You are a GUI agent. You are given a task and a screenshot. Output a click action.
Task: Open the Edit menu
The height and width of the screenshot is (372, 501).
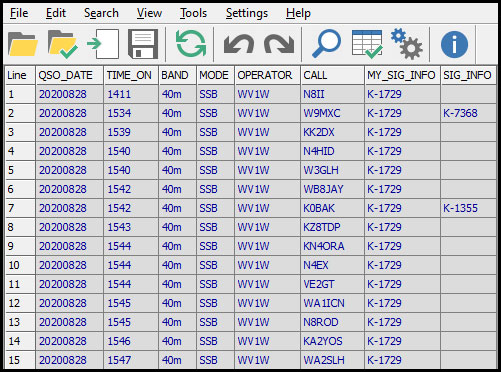coord(56,13)
